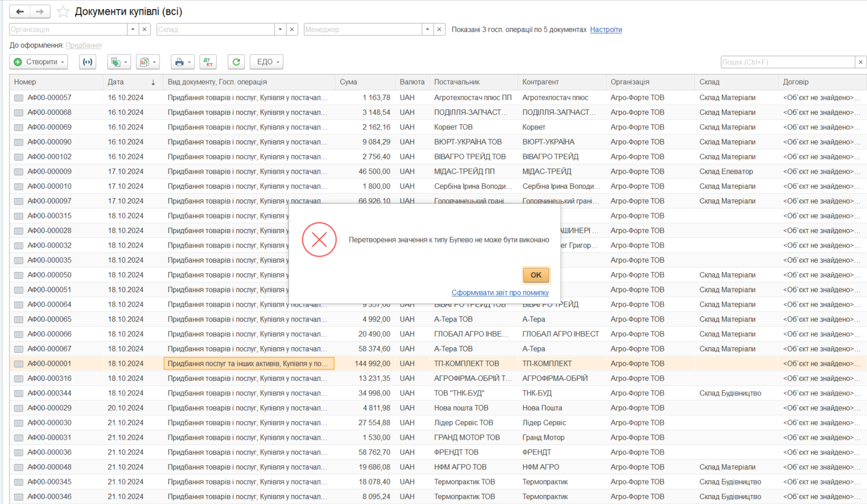Viewport: 867px width, 504px height.
Task: Open the print button in the toolbar
Action: [183, 62]
